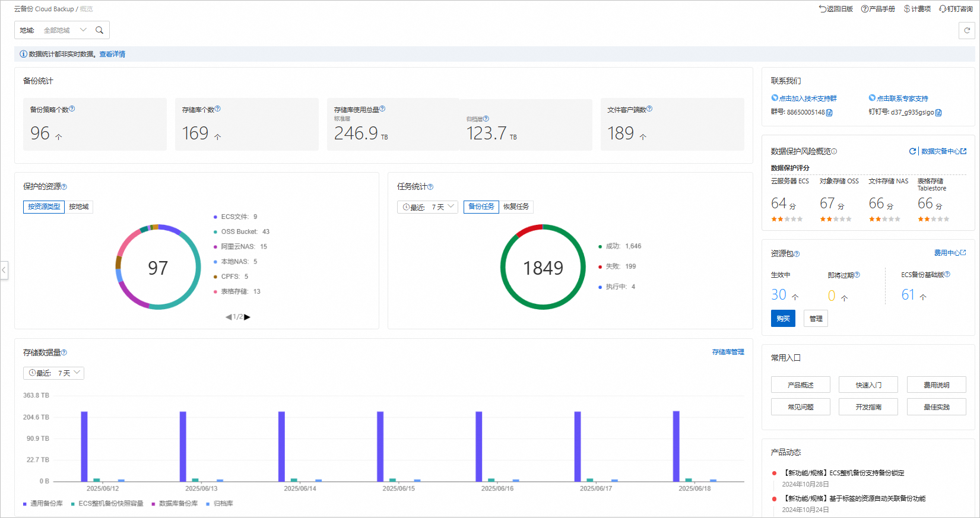Go to next page of resource legend
This screenshot has height=518, width=980.
(x=248, y=317)
